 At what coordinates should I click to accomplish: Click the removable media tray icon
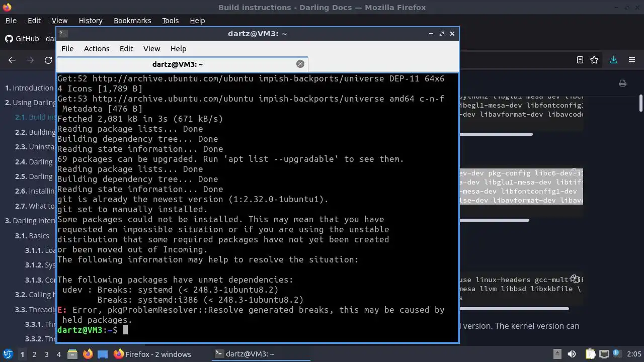[x=557, y=354]
